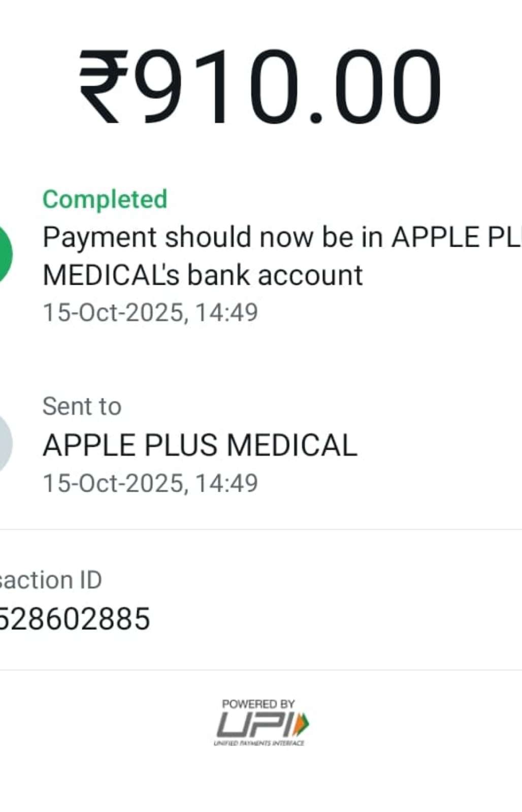Tap the 'MEDICAL's bank account' text line
The height and width of the screenshot is (812, 522).
click(203, 275)
